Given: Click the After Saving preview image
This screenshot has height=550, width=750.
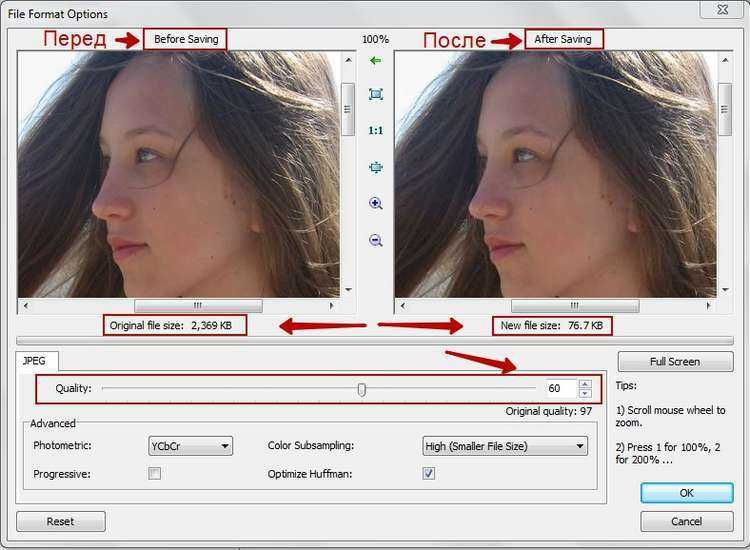Looking at the screenshot, I should coord(555,174).
